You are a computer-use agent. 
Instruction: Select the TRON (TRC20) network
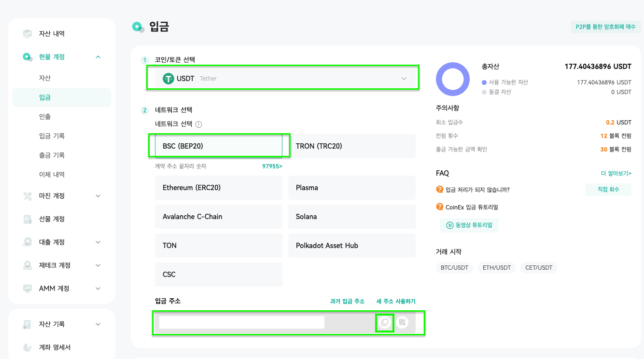coord(352,146)
